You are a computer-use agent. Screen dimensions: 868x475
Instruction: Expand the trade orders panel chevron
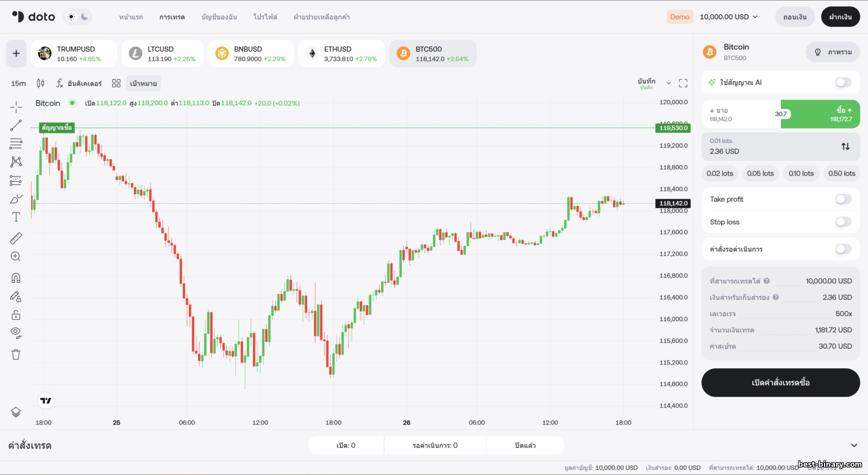[x=854, y=445]
